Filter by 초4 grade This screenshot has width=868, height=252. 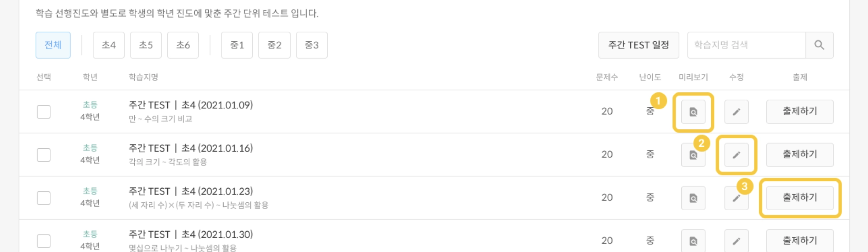click(x=108, y=45)
